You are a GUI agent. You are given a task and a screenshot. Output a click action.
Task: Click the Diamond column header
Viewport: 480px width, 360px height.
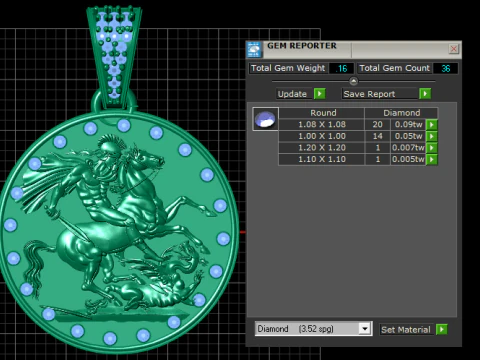coord(401,113)
